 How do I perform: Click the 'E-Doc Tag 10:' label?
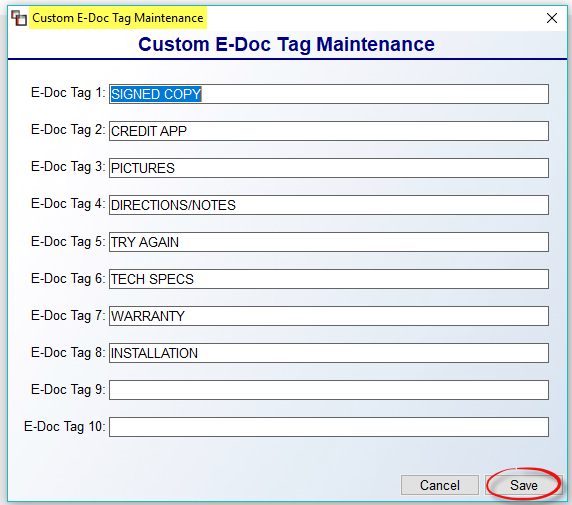65,427
